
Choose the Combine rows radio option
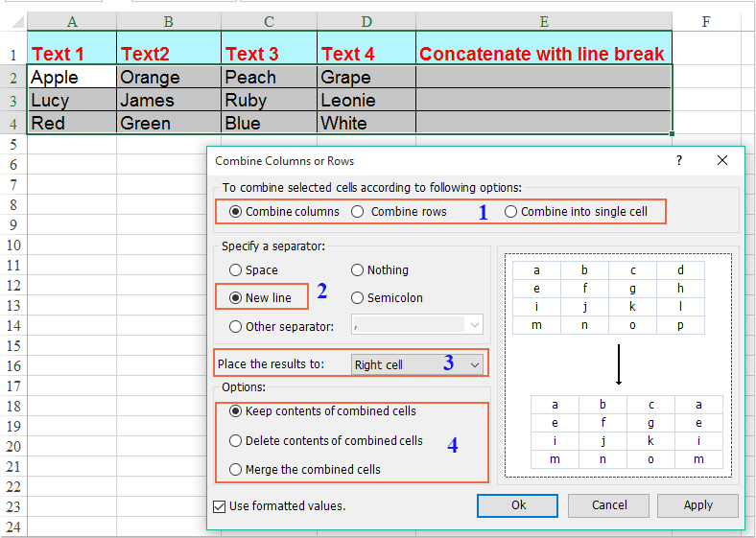(358, 211)
